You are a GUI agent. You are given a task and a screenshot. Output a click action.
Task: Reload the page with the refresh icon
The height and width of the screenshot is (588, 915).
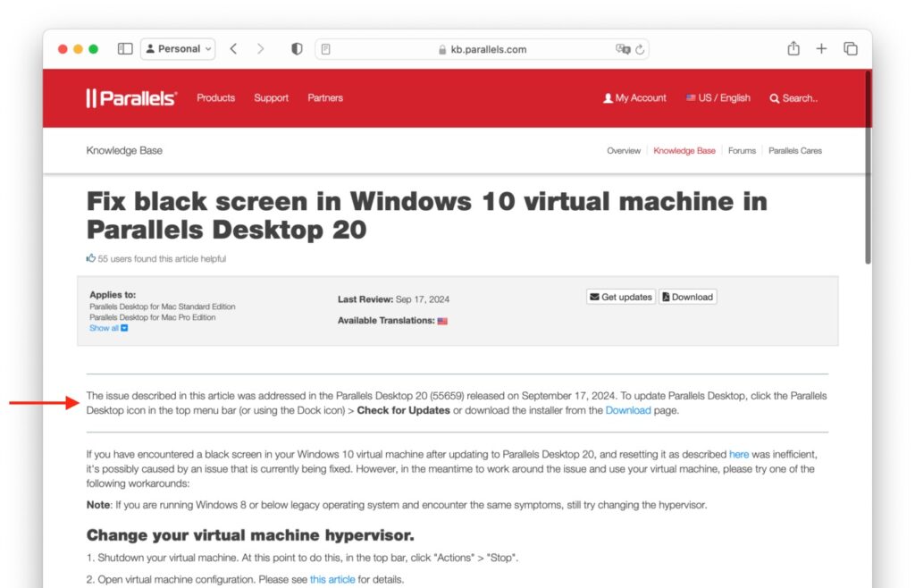tap(638, 49)
